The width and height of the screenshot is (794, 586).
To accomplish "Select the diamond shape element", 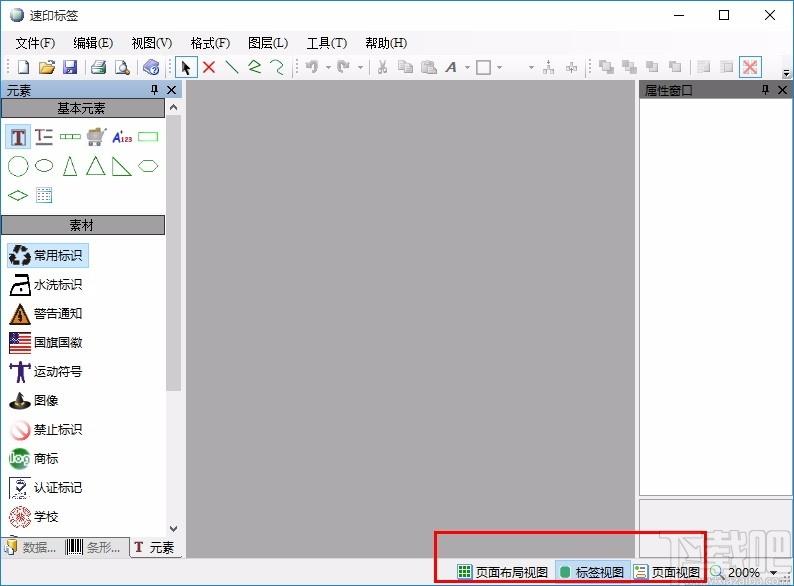I will [x=18, y=195].
